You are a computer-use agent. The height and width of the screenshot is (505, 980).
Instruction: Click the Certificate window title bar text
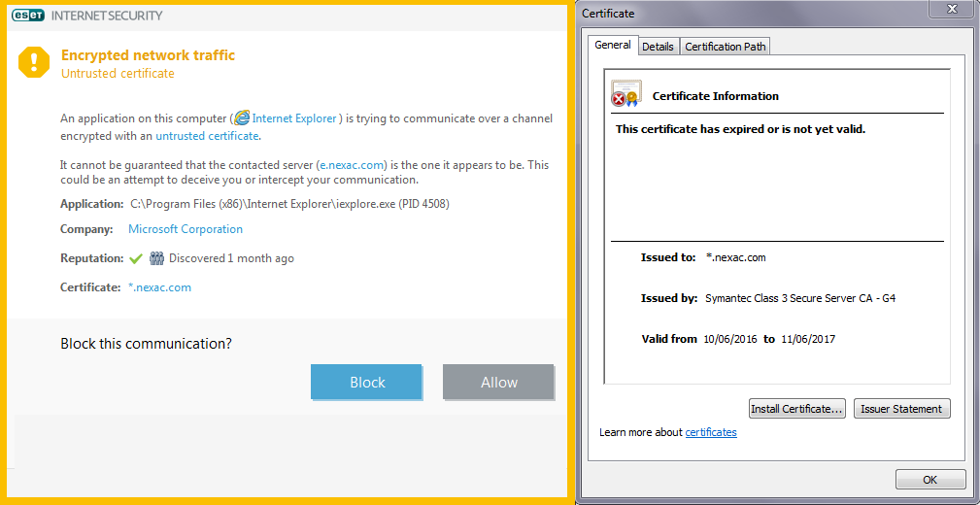(x=608, y=14)
